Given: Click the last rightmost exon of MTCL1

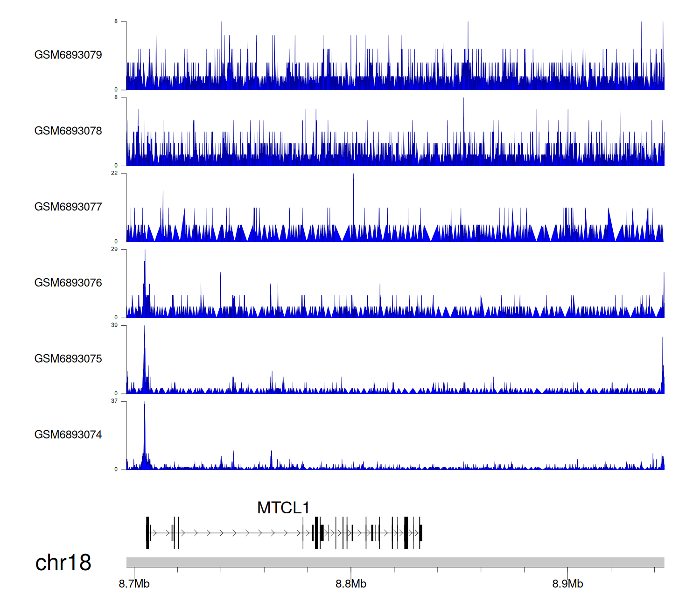Looking at the screenshot, I should coord(420,533).
